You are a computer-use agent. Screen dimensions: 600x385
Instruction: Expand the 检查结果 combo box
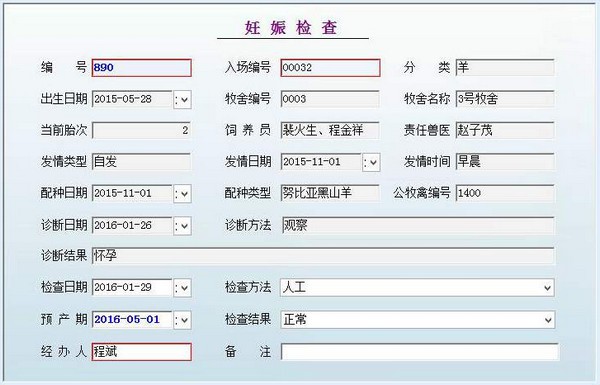[x=548, y=320]
